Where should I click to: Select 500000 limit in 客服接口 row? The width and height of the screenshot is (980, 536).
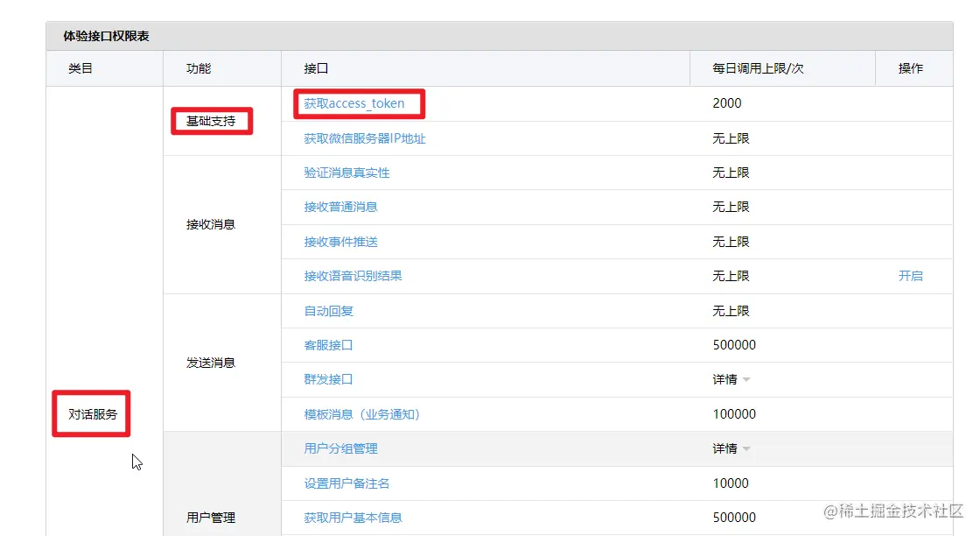tap(734, 345)
